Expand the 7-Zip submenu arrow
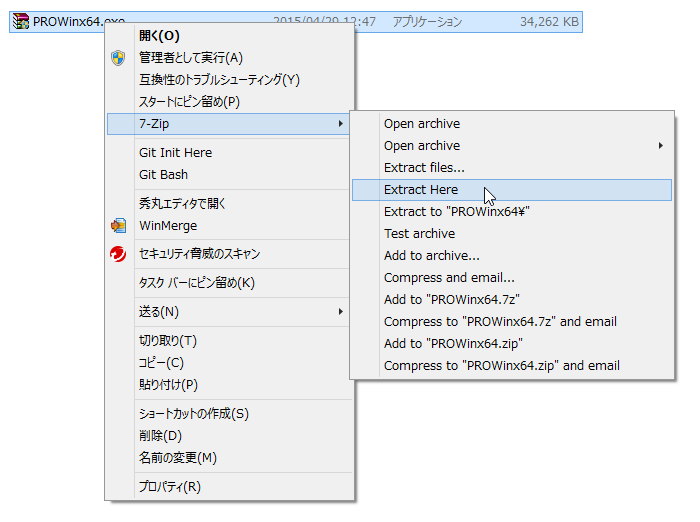This screenshot has width=700, height=522. pos(341,123)
